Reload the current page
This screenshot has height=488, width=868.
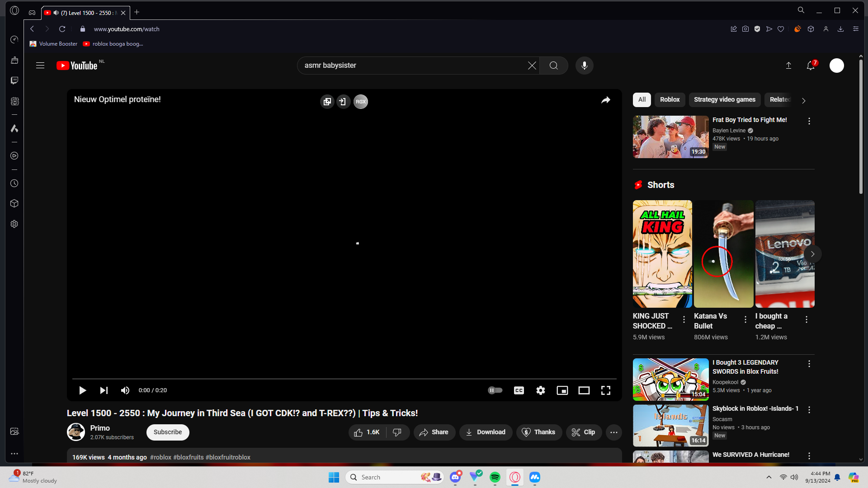[62, 29]
